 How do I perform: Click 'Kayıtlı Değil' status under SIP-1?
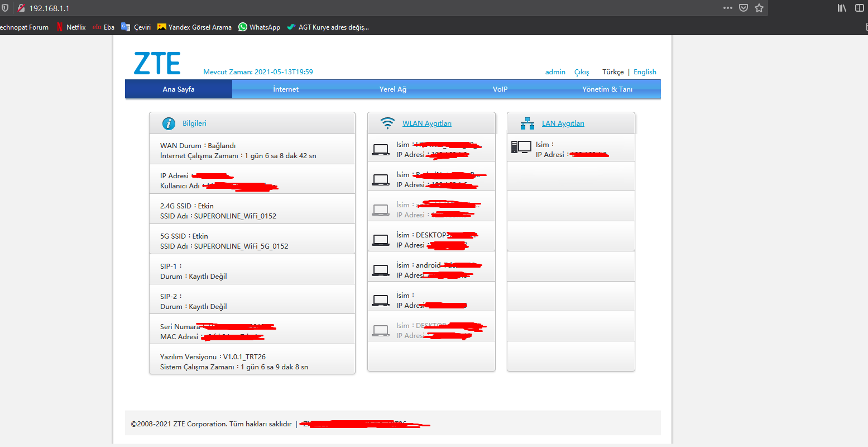point(208,277)
